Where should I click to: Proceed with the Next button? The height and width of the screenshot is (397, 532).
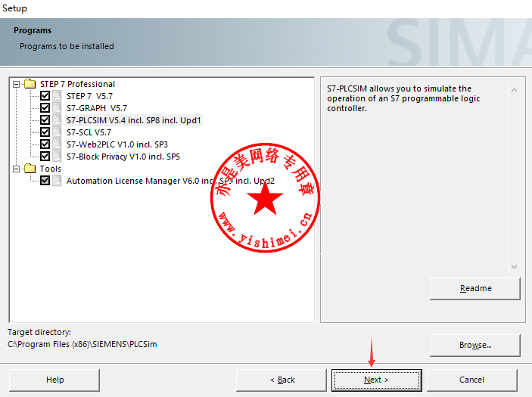pos(377,380)
